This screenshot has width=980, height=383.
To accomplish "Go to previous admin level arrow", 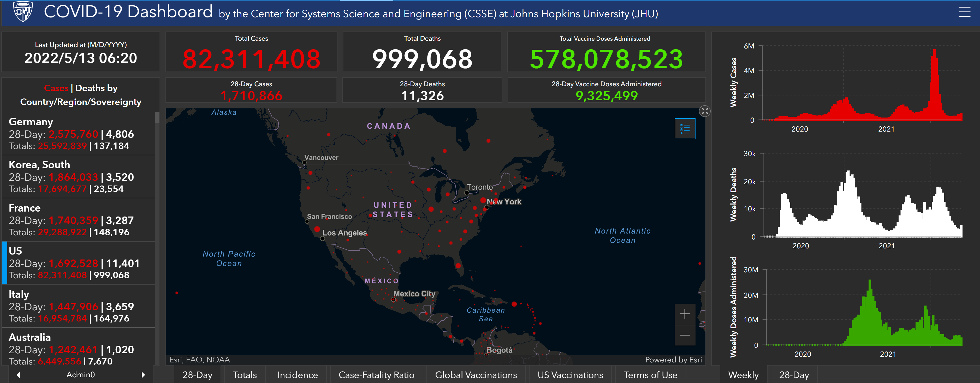I will pos(18,375).
